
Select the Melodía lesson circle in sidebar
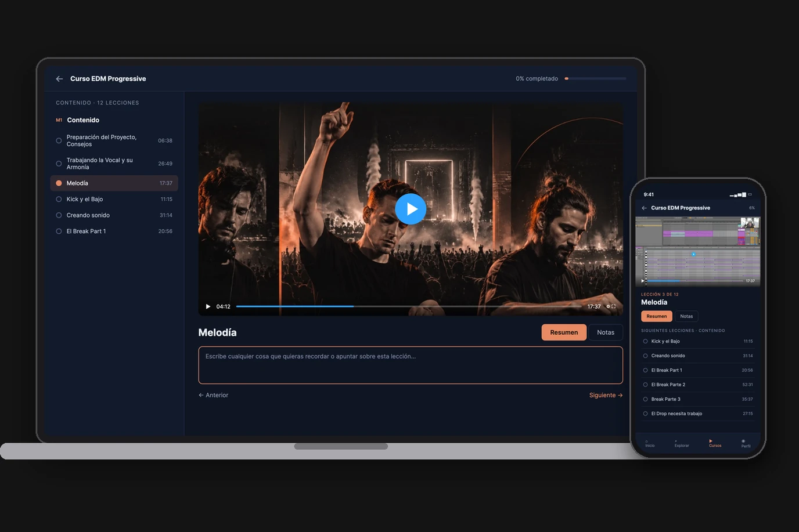click(x=59, y=183)
